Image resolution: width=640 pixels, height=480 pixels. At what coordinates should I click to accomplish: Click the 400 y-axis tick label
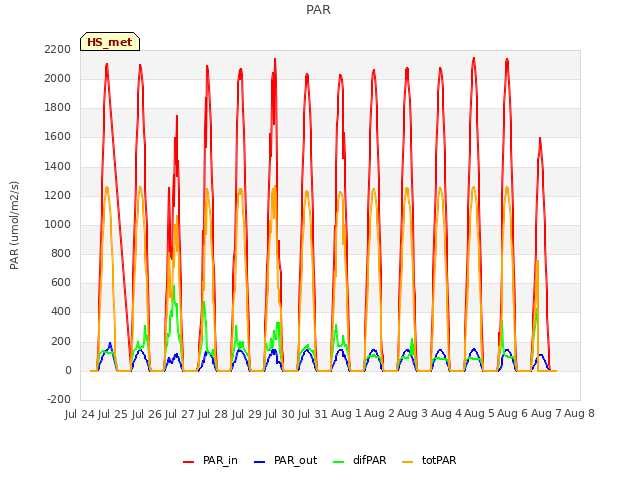tap(61, 312)
